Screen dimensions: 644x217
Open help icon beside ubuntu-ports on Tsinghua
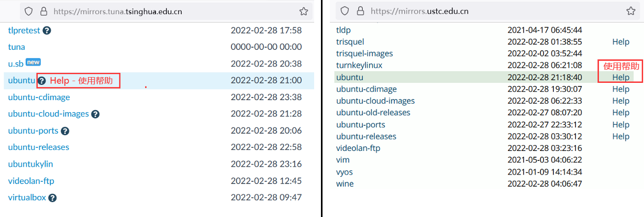(x=65, y=131)
